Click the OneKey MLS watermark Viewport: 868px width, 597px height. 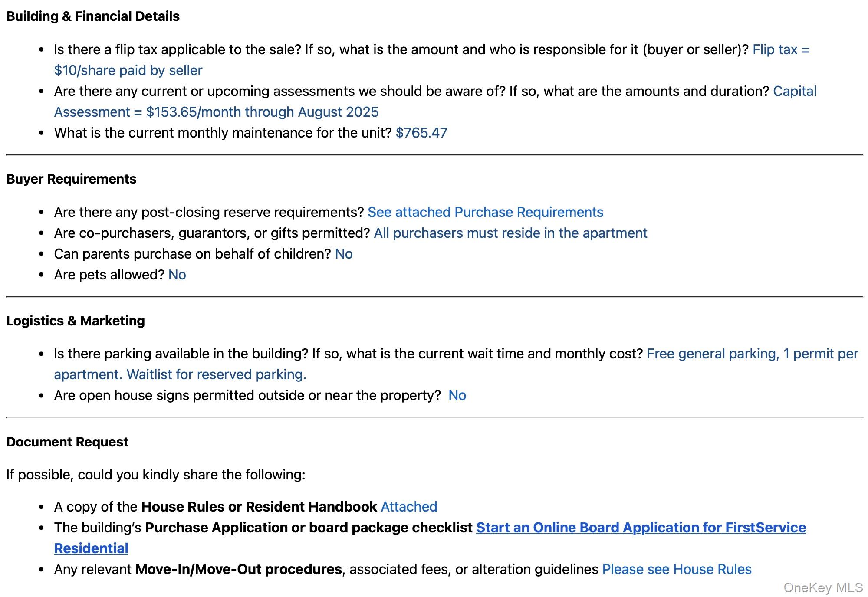(x=823, y=587)
